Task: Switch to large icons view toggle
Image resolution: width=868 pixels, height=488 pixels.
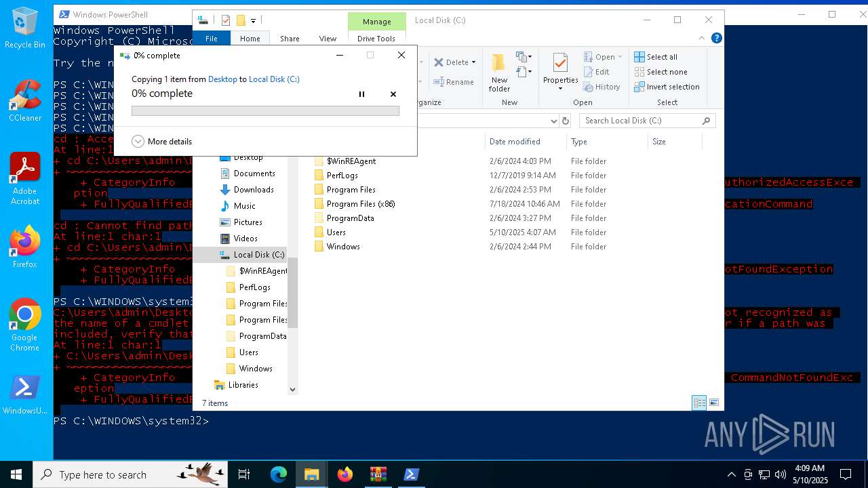Action: coord(714,403)
